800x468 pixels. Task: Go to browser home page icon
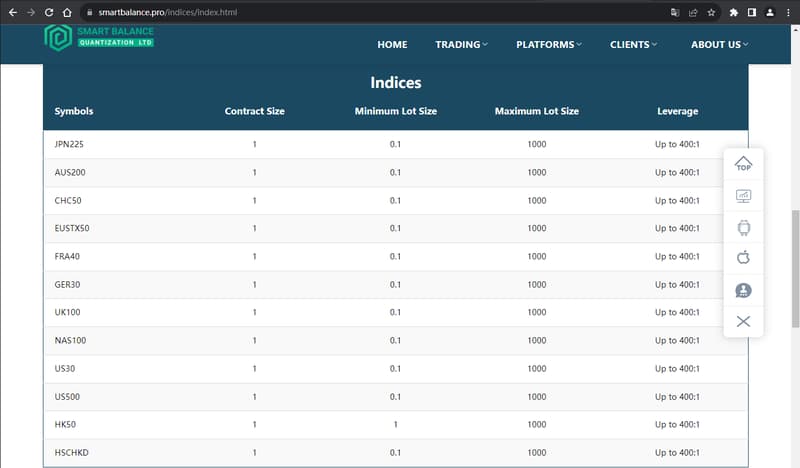pyautogui.click(x=67, y=12)
